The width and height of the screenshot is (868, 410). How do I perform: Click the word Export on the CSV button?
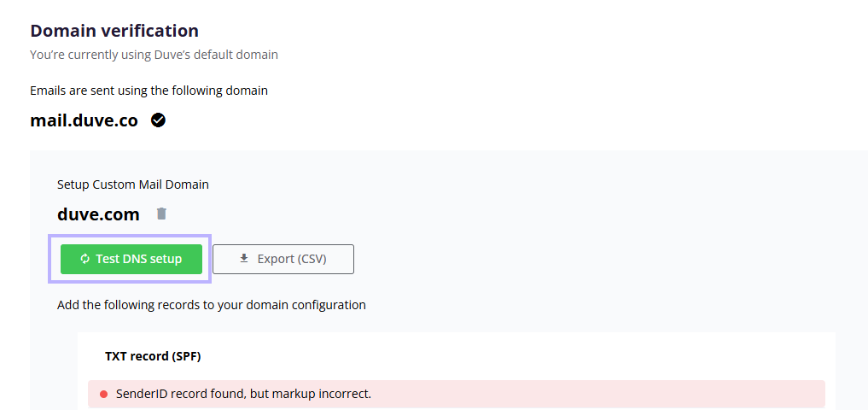[x=275, y=259]
